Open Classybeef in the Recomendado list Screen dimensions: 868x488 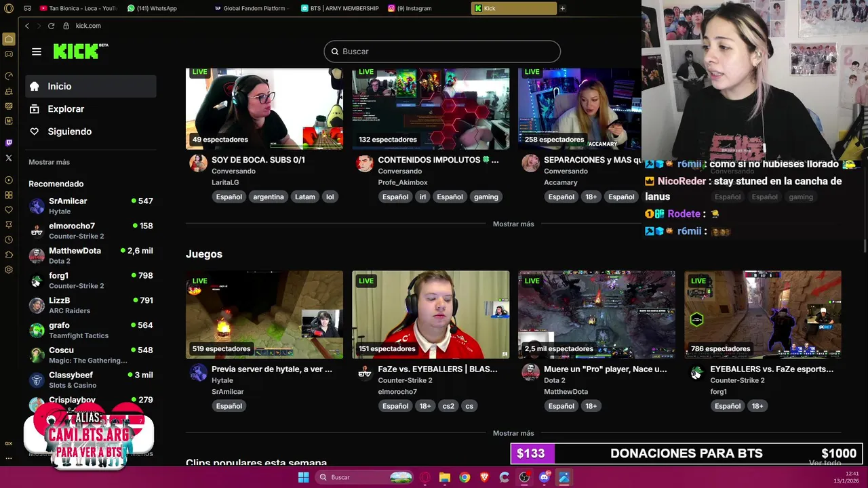pyautogui.click(x=91, y=380)
